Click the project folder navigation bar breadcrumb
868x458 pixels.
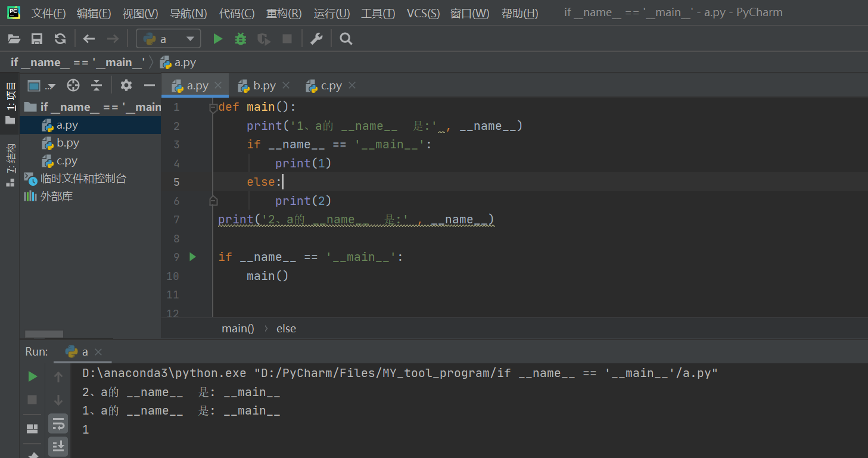78,63
